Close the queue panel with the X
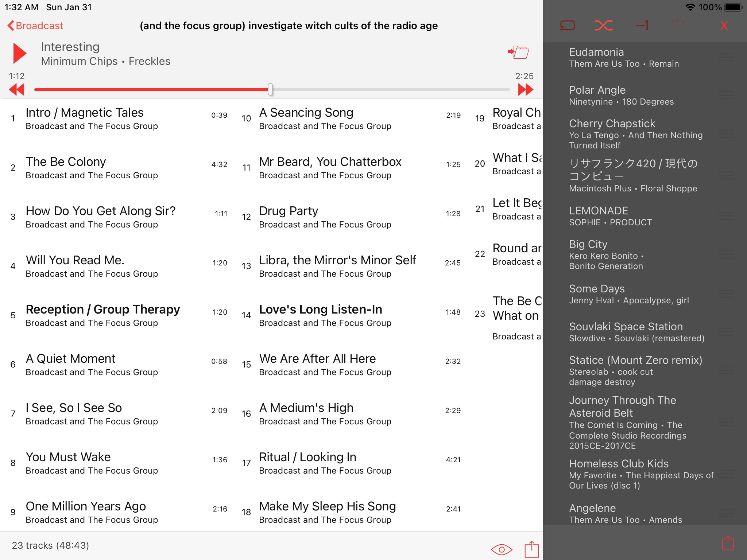Screen dimensions: 747x560 [x=724, y=26]
